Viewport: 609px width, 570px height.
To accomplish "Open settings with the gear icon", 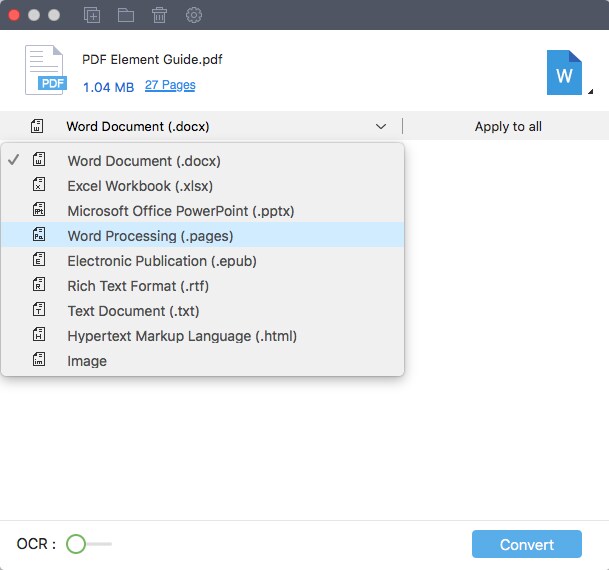I will (194, 15).
